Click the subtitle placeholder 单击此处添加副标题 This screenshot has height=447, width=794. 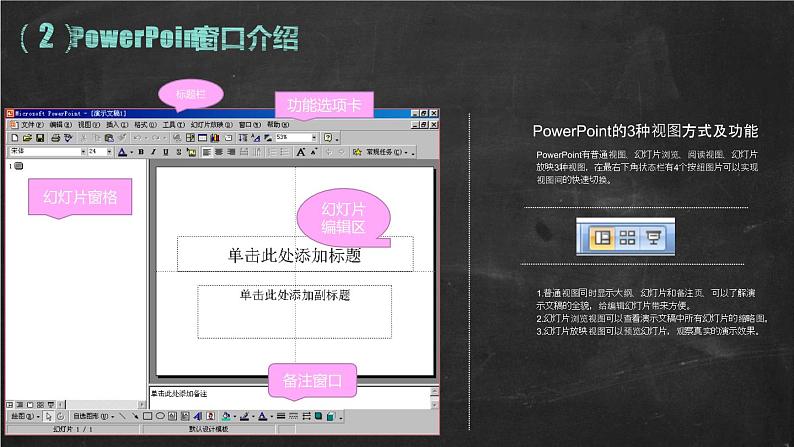[294, 312]
